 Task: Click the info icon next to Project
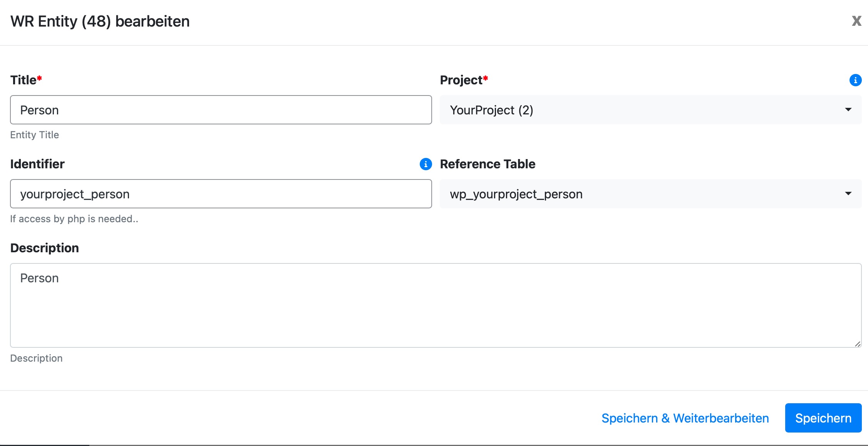click(x=855, y=80)
